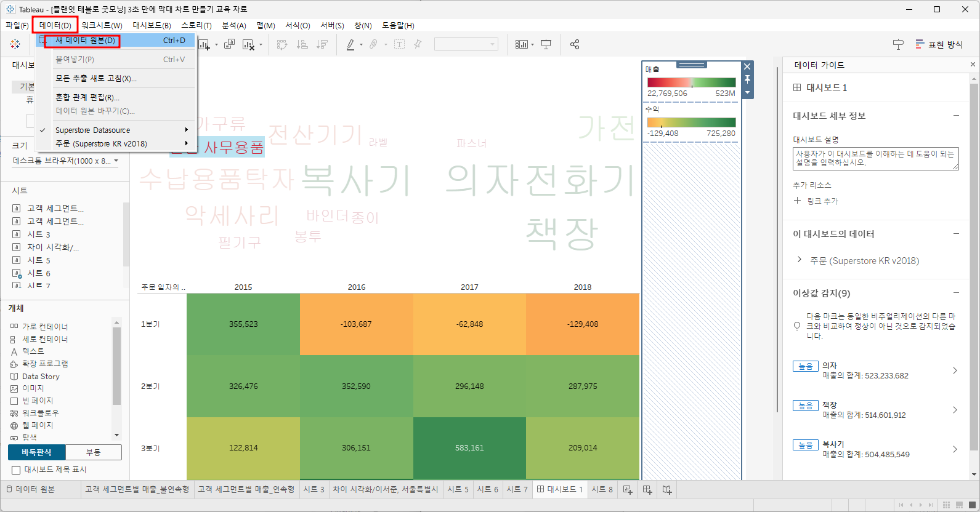Open the Analysis (분석) menu
The height and width of the screenshot is (512, 980).
[234, 25]
